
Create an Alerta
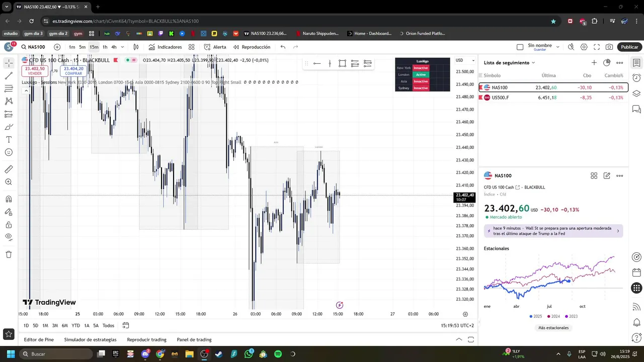pos(215,47)
